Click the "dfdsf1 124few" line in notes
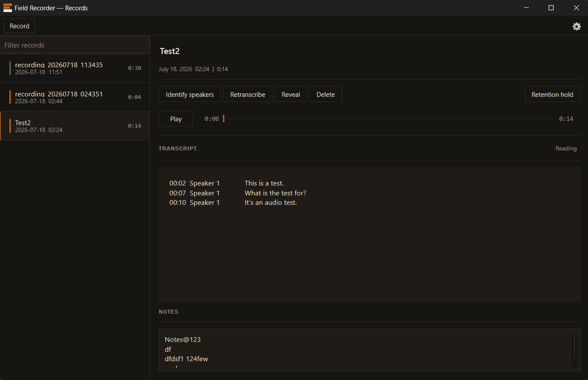This screenshot has height=380, width=588. (x=186, y=359)
